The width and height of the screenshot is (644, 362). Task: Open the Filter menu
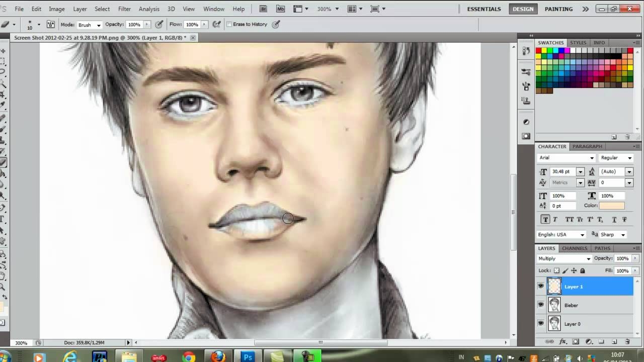[x=124, y=9]
